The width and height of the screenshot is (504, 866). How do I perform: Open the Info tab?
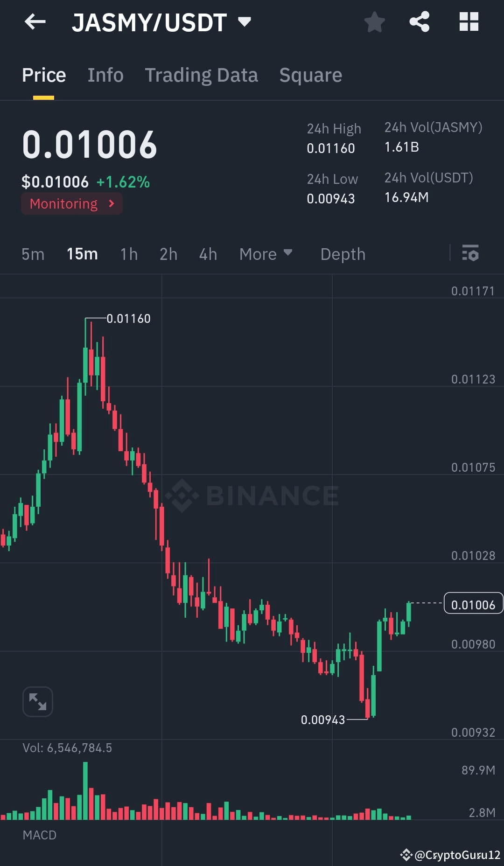click(x=105, y=75)
